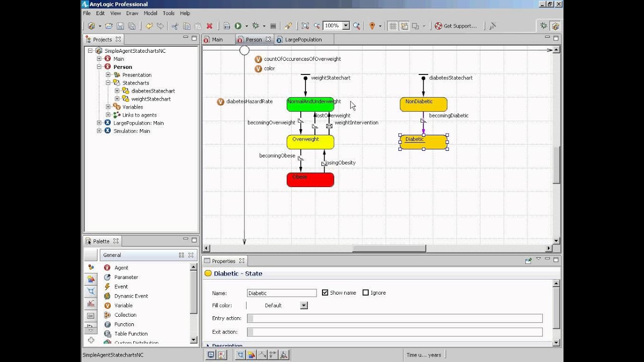Click the New model toolbar icon

click(91, 26)
